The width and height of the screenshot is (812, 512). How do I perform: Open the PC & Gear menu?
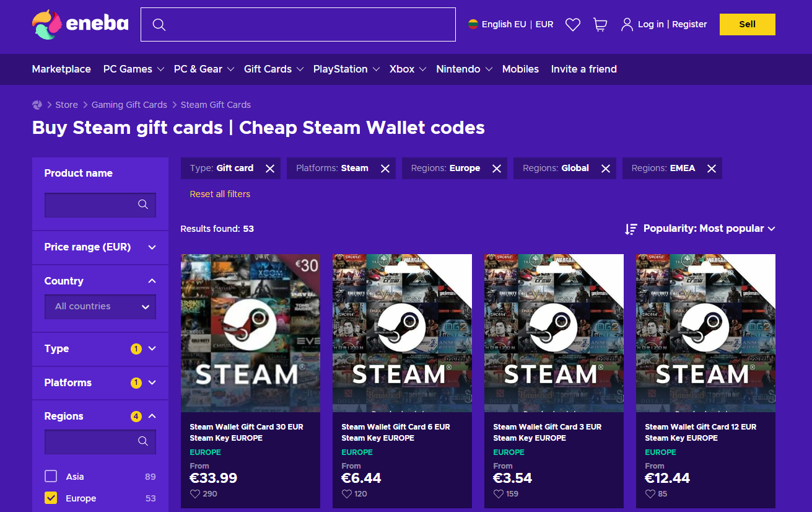(x=204, y=69)
